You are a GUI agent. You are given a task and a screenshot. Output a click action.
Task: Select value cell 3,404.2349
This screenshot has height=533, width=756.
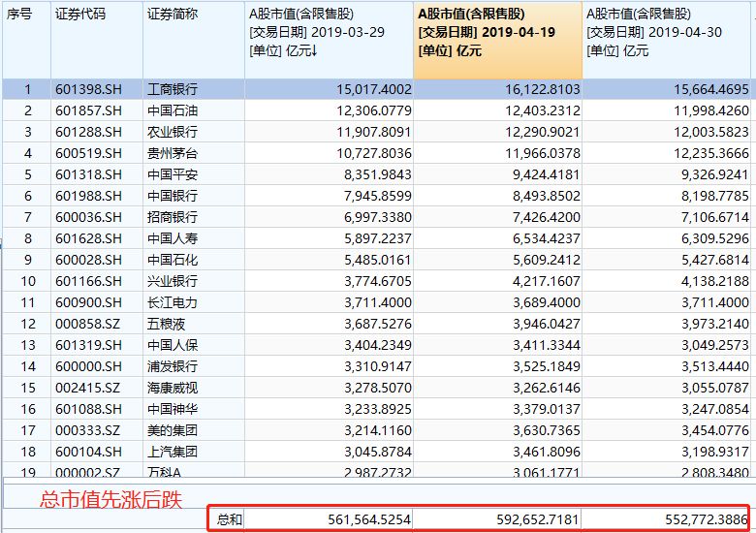tap(329, 345)
